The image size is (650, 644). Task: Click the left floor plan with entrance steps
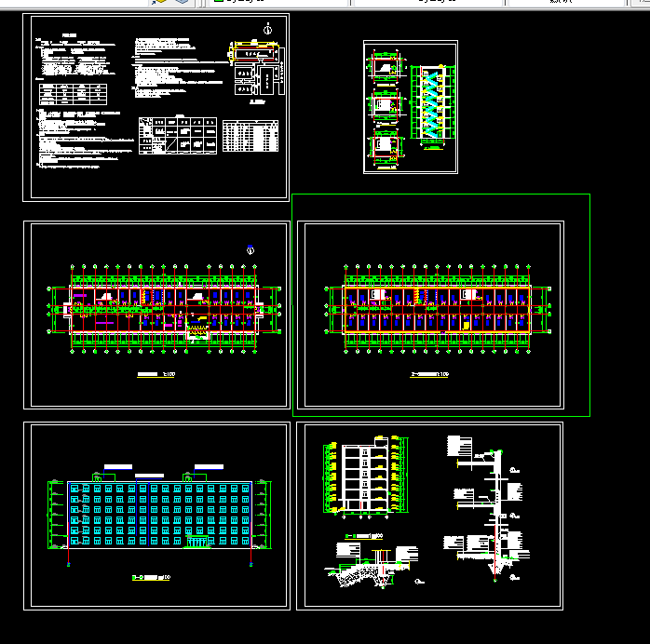163,309
